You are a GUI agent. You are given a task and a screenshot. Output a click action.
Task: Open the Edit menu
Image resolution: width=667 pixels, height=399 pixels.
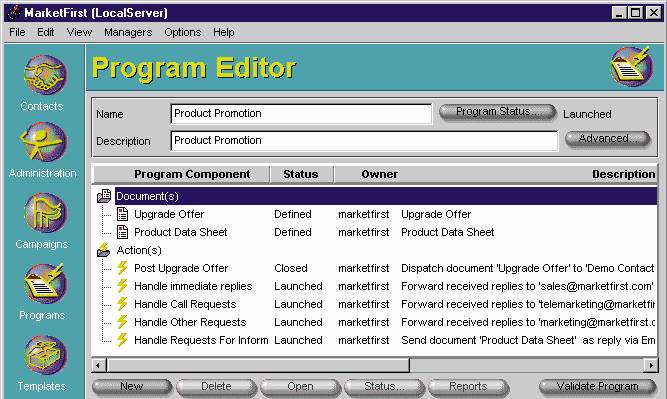coord(46,32)
